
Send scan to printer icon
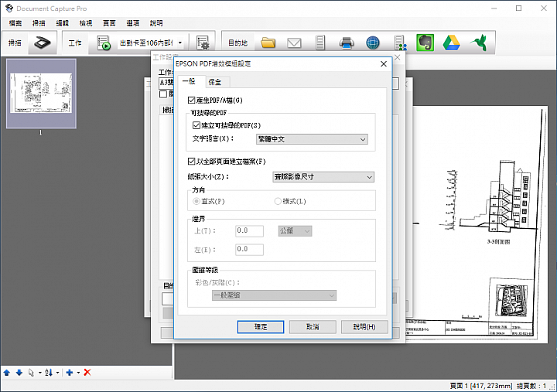pyautogui.click(x=347, y=43)
